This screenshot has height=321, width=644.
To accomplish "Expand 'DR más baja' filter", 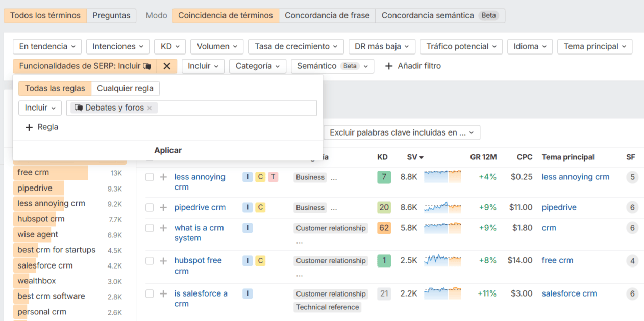I will [382, 47].
